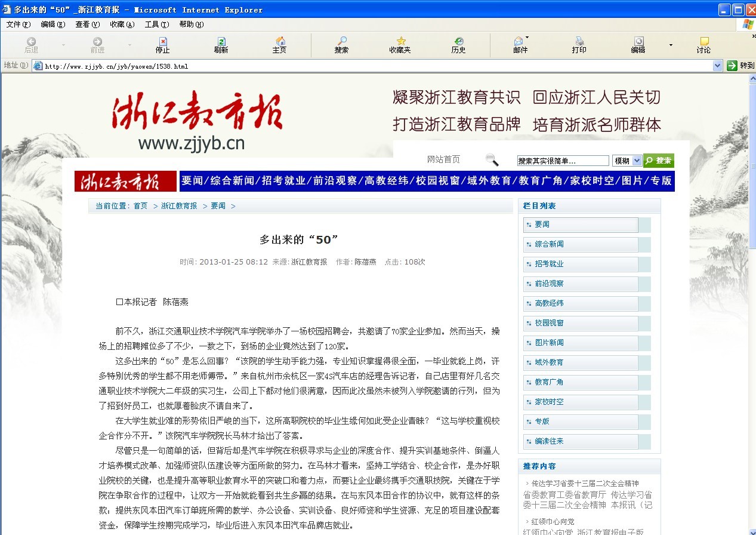
Task: Open Favorites (收藏夹) star icon
Action: pos(400,41)
